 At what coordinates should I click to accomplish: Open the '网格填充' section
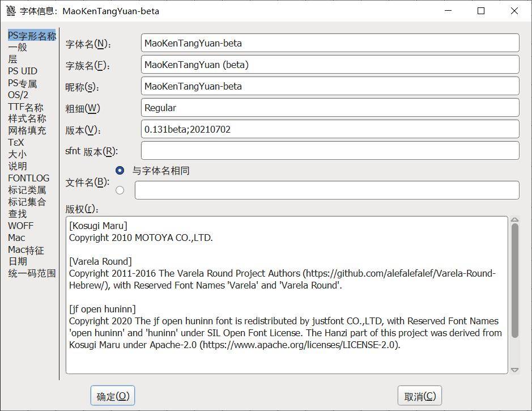coord(27,130)
